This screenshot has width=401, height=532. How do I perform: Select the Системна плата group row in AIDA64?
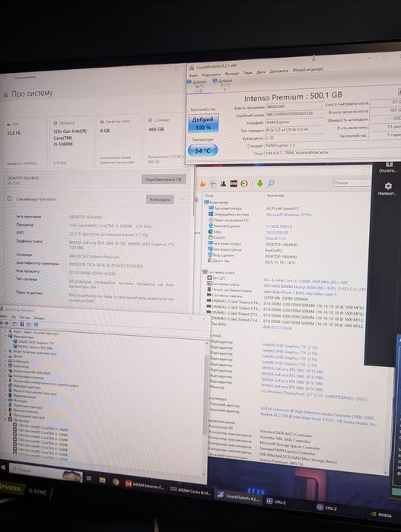point(219,272)
